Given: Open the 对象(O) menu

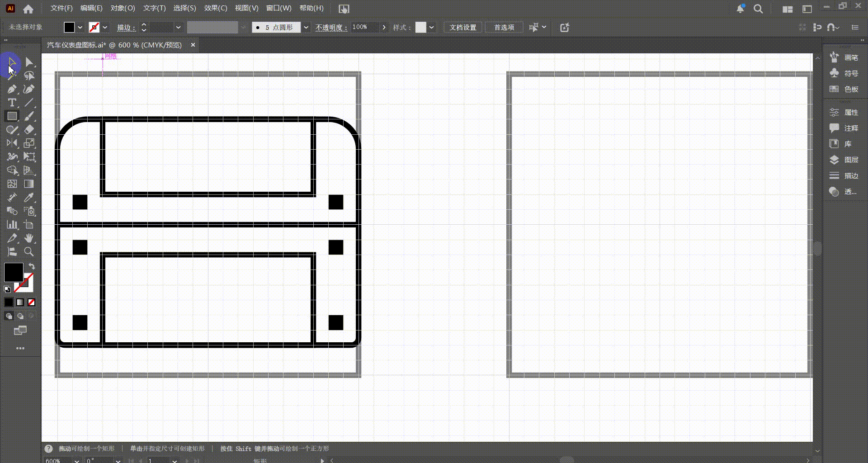Looking at the screenshot, I should [x=123, y=8].
